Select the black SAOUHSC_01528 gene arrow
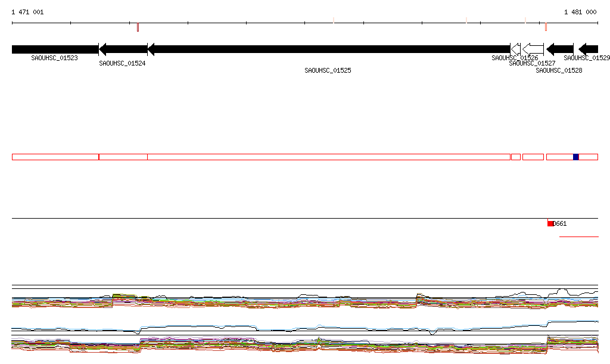610x364 pixels. point(560,49)
